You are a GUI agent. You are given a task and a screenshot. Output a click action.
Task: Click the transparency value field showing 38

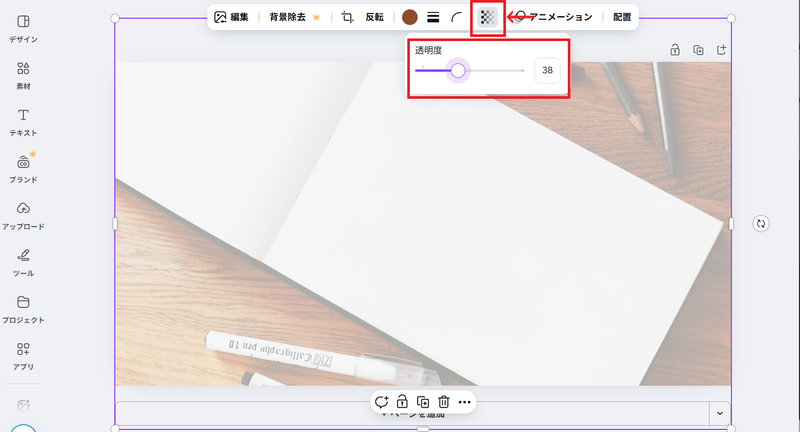click(x=547, y=70)
